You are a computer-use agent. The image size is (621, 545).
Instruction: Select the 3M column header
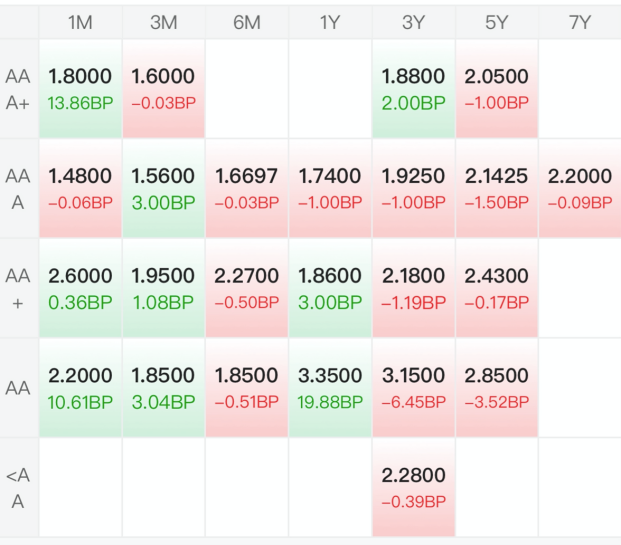(x=164, y=22)
